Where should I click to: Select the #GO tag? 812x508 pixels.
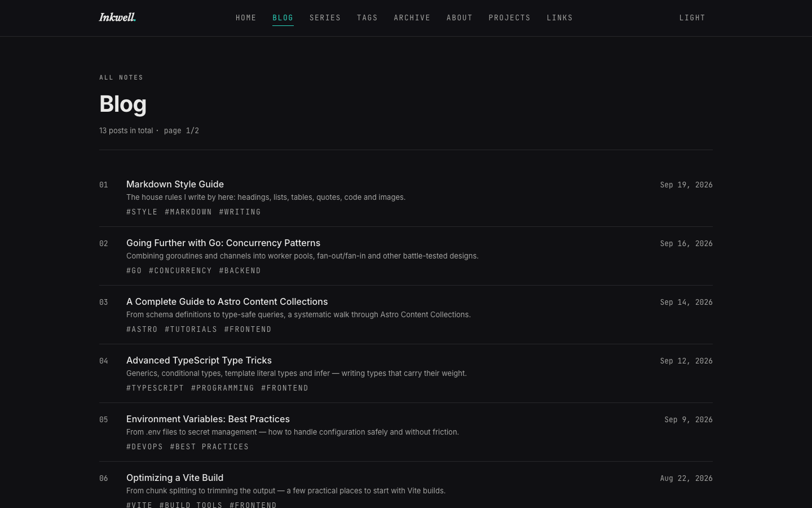pos(134,271)
